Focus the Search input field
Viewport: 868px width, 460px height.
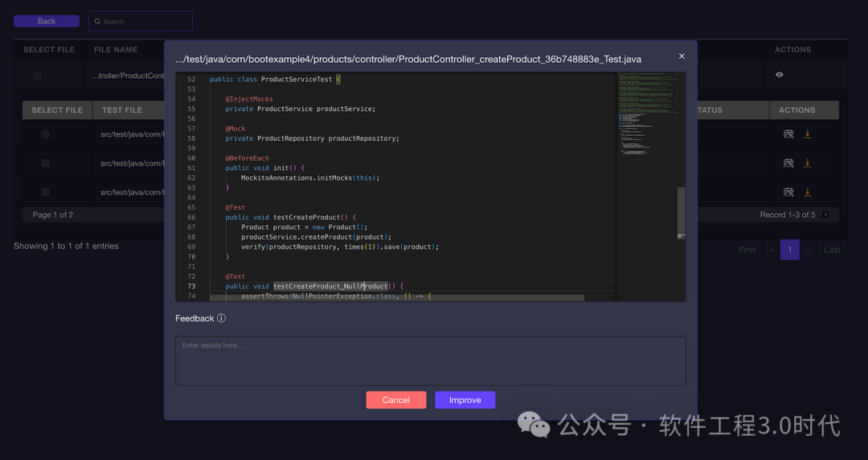141,21
